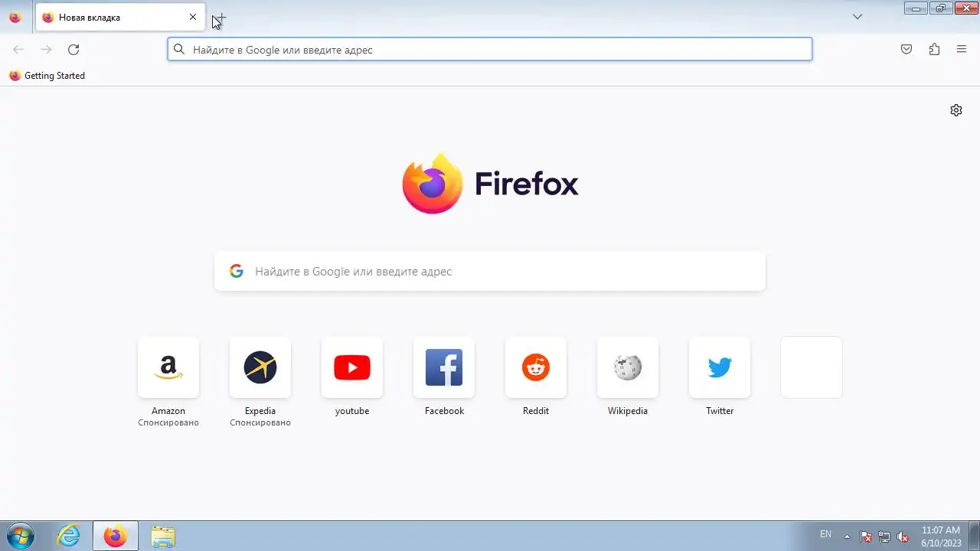Go forward with the forward arrow
Image resolution: width=980 pixels, height=551 pixels.
[x=46, y=50]
